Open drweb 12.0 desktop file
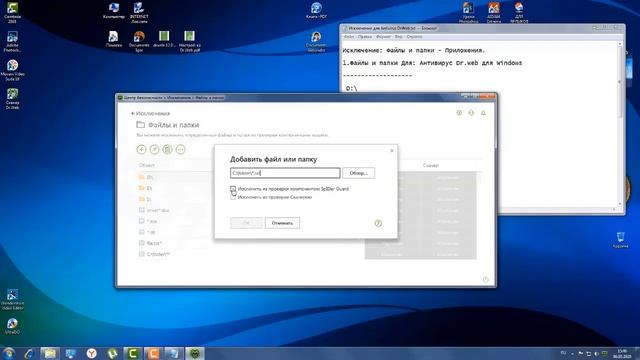Viewport: 640px width, 360px height. point(164,39)
